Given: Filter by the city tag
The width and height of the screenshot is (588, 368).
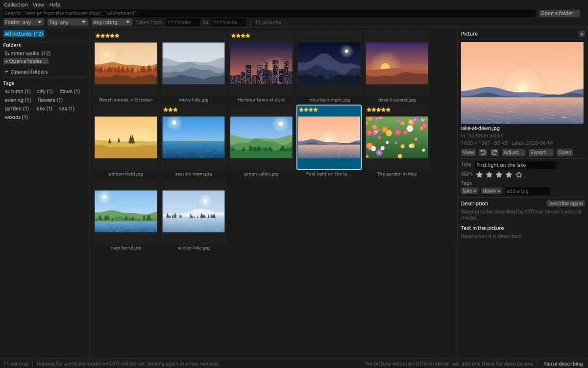Looking at the screenshot, I should pos(45,91).
